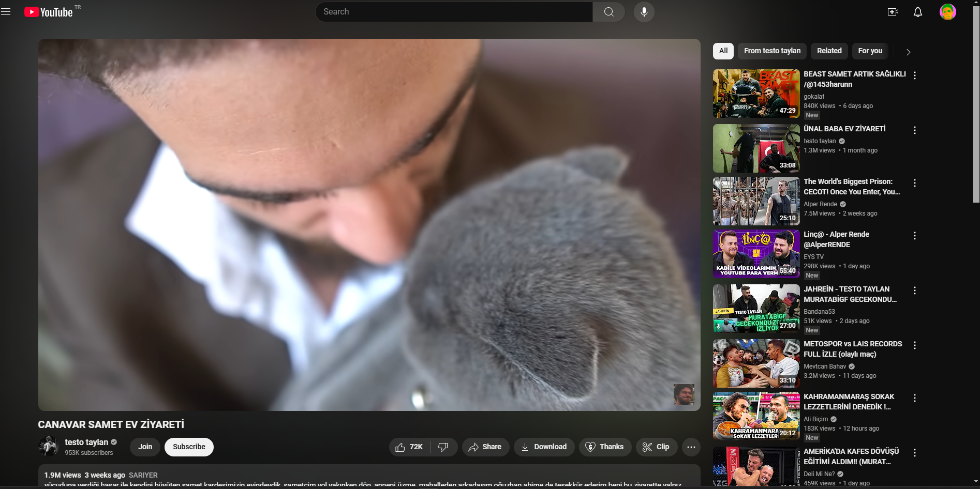Viewport: 980px width, 489px height.
Task: Show next filter chips with arrow
Action: point(908,52)
